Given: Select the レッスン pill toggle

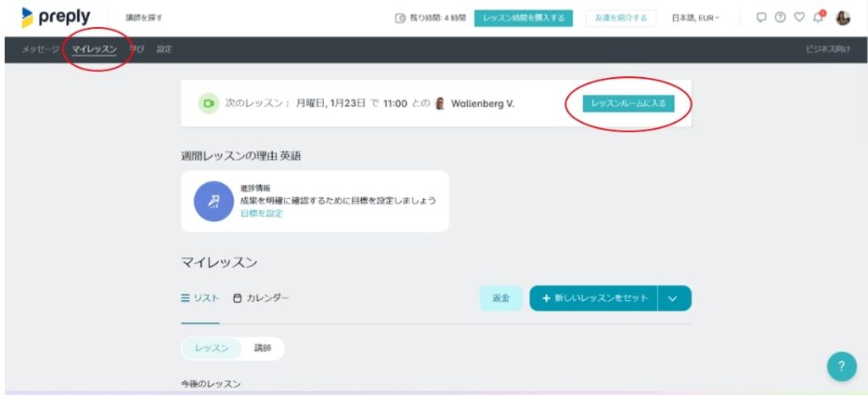Looking at the screenshot, I should (212, 348).
